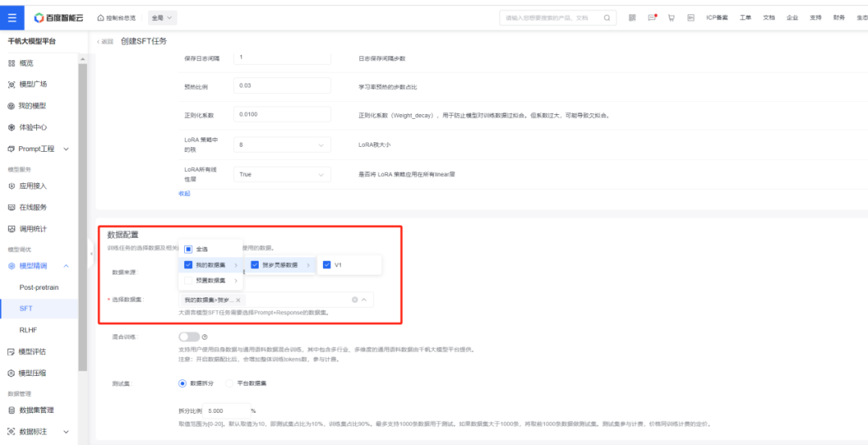Uncheck the 我的数据集 checkbox
Screen dimensions: 868x445
(x=188, y=265)
